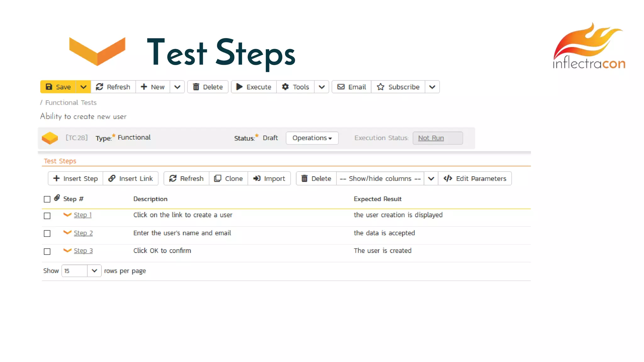644x362 pixels.
Task: Click the Not Run execution status link
Action: 431,138
